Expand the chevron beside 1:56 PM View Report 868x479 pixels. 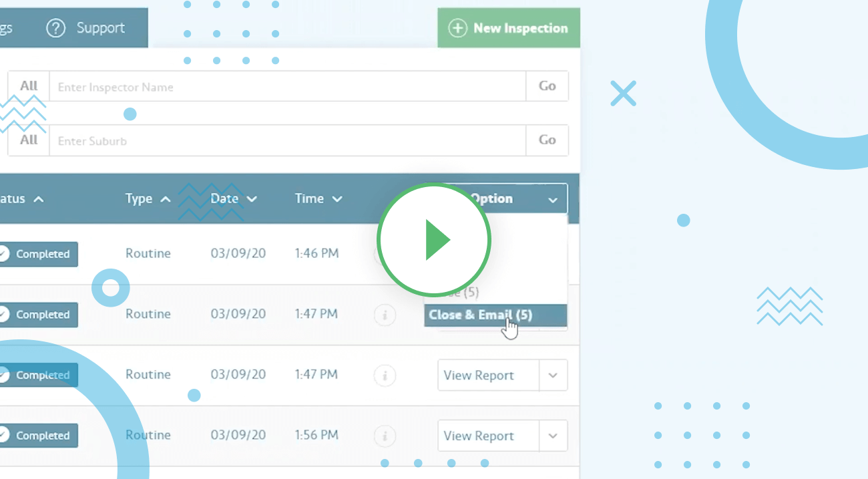[553, 436]
